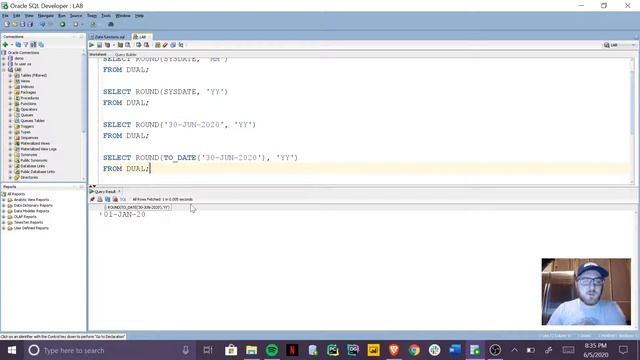
Task: Open Chrome from the taskbar
Action: coord(414,350)
